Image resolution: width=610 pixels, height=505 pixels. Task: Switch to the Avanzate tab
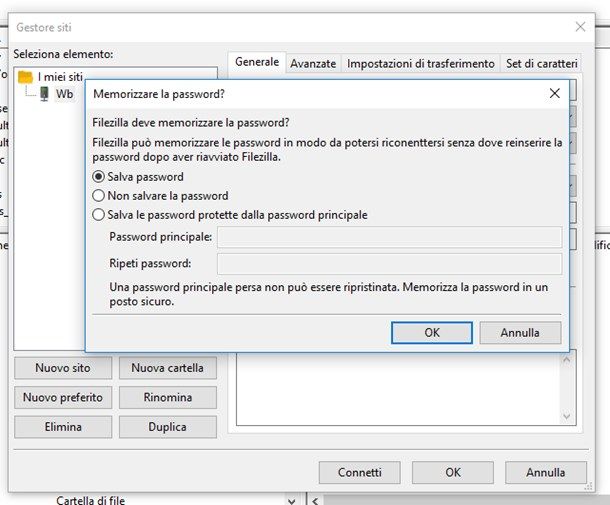point(313,63)
